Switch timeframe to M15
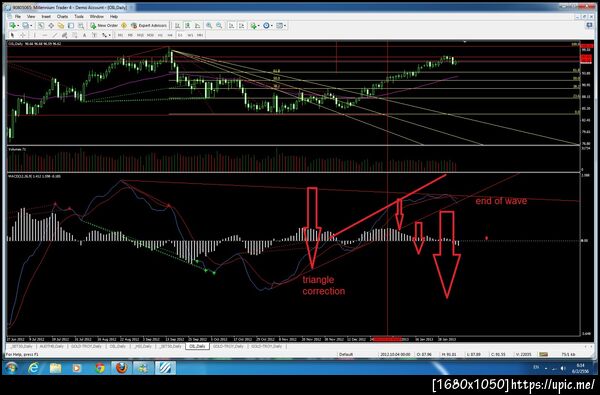The image size is (600, 395). (140, 35)
